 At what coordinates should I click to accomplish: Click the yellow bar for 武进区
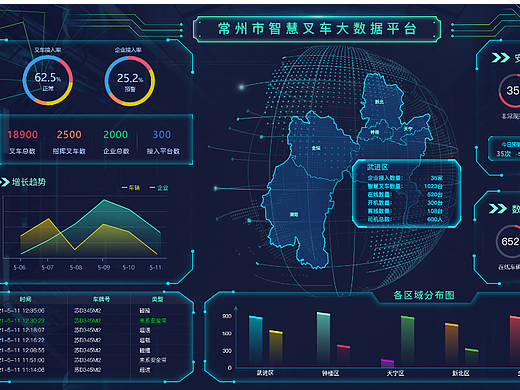tap(276, 348)
